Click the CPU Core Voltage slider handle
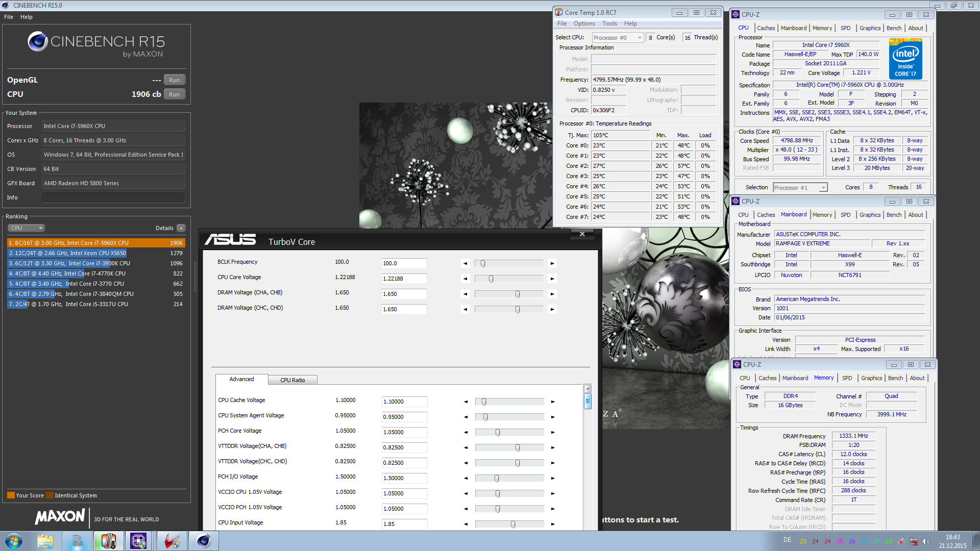This screenshot has width=980, height=551. coord(491,279)
